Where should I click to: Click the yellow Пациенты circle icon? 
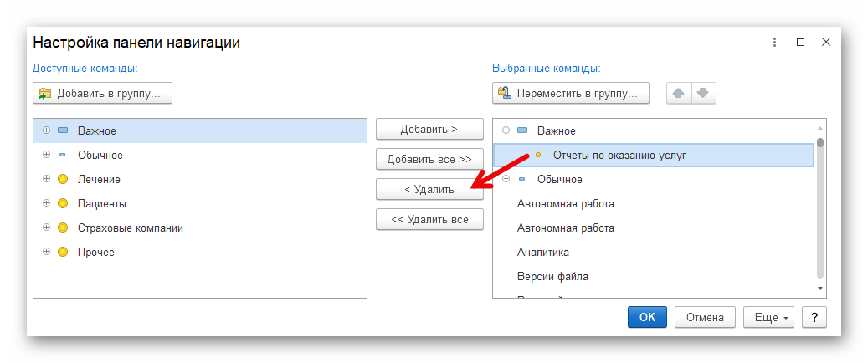coord(63,203)
